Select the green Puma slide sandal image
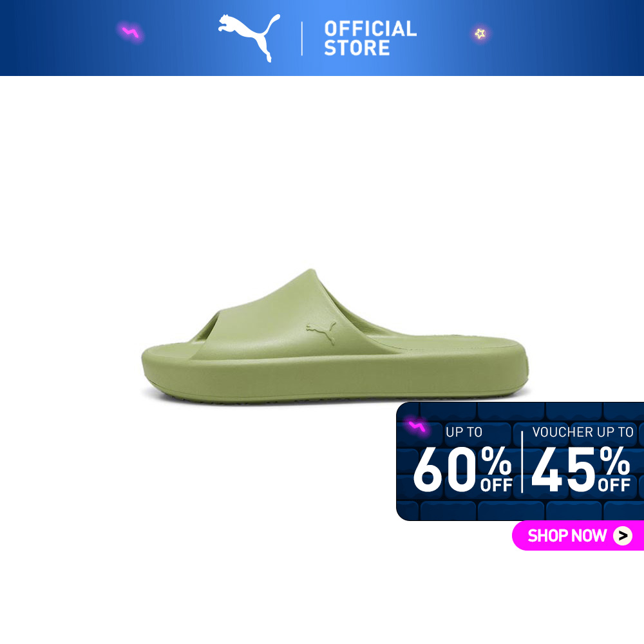Image resolution: width=644 pixels, height=644 pixels. pyautogui.click(x=335, y=336)
